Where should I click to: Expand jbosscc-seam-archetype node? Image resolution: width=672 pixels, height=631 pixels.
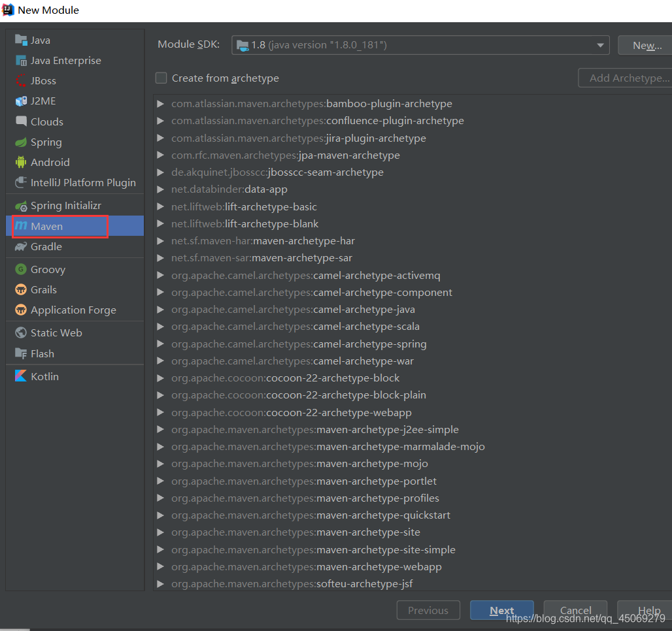click(x=160, y=172)
